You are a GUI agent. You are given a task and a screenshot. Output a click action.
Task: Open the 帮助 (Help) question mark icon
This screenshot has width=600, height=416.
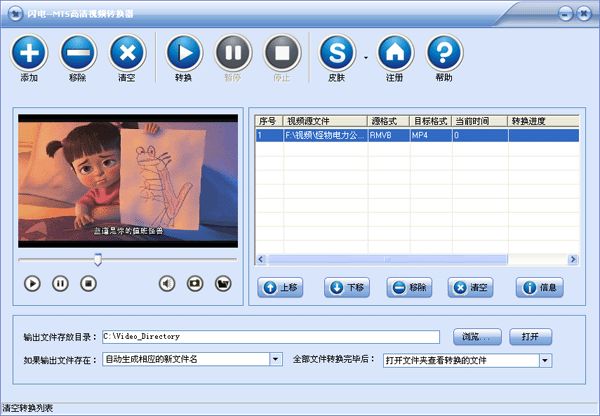pos(445,52)
